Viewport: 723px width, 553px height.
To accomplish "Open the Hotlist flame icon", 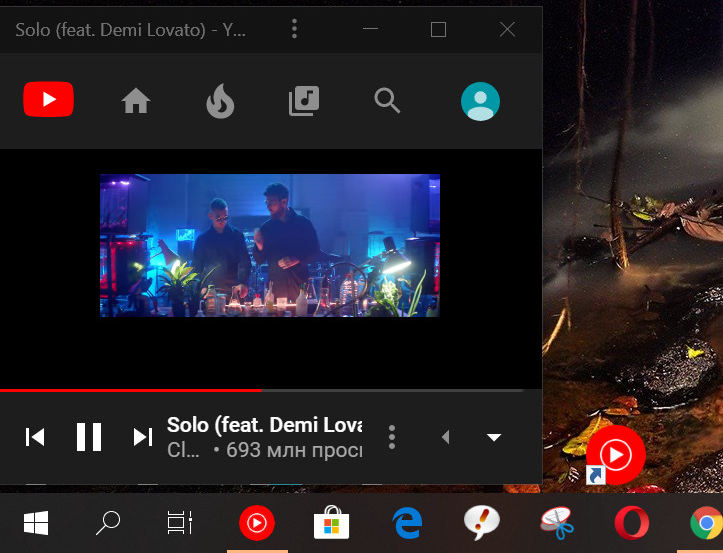I will click(220, 101).
